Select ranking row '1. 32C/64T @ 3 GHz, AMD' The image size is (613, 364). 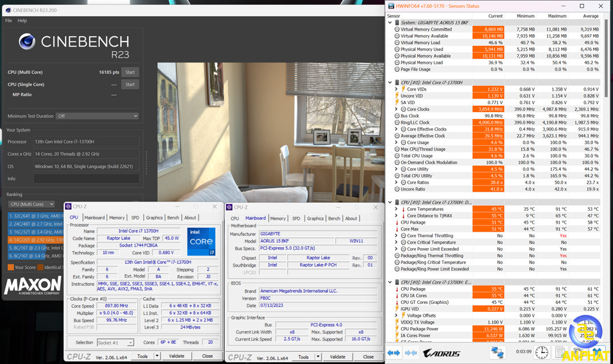pos(36,216)
